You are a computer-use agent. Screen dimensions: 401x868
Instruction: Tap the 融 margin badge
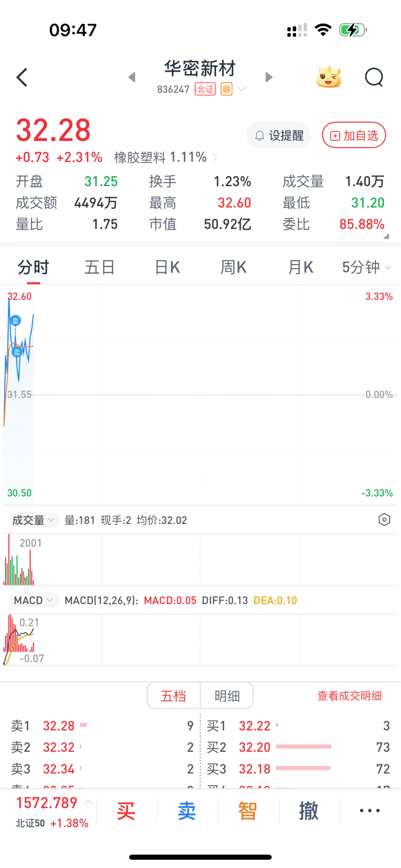click(x=226, y=89)
